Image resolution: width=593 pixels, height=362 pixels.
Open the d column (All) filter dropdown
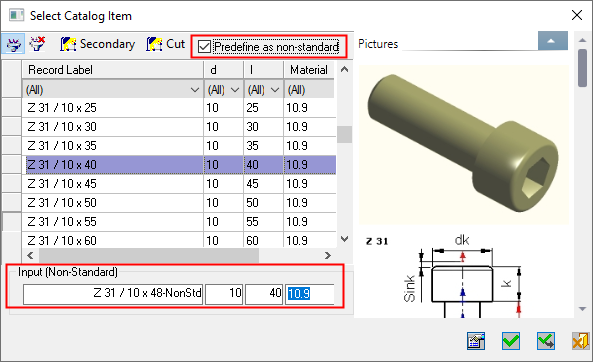point(235,90)
